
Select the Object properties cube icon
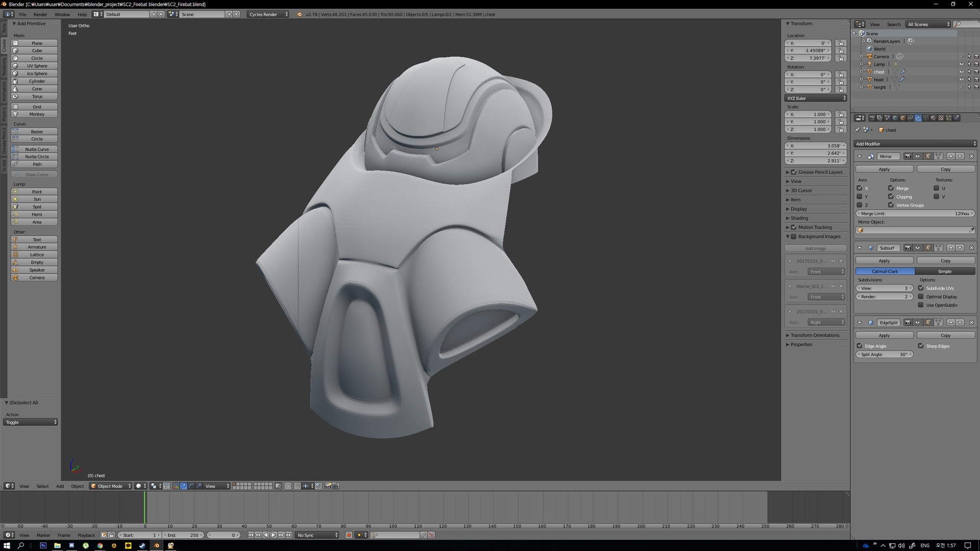pyautogui.click(x=902, y=118)
